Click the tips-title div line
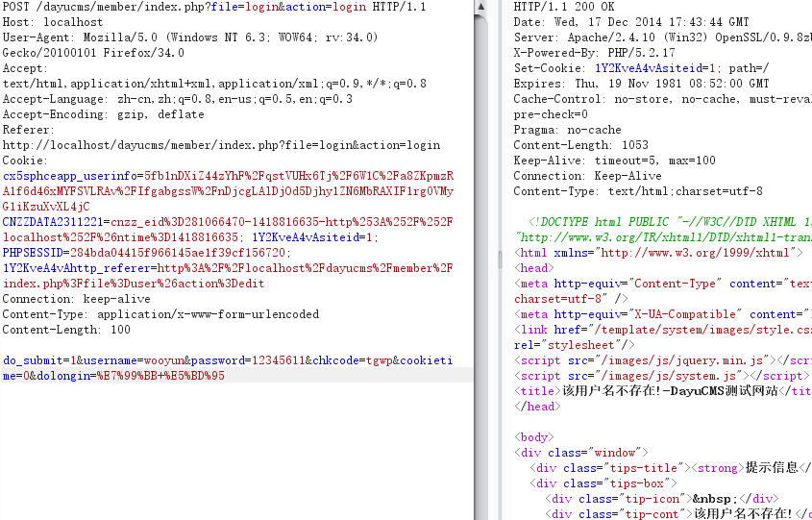This screenshot has width=812, height=520. pos(670,468)
